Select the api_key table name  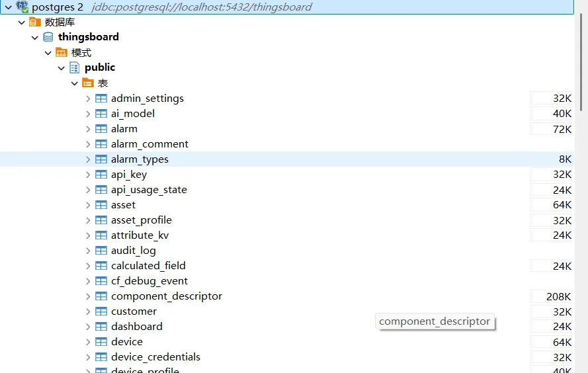coord(129,175)
